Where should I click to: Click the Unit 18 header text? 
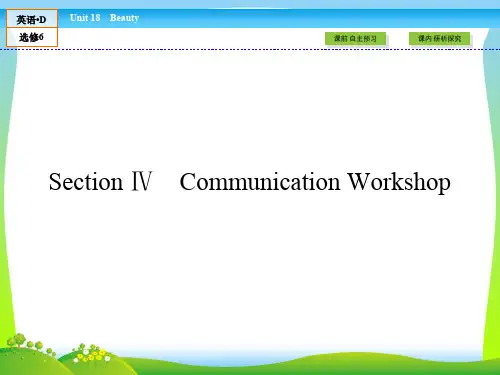tap(85, 18)
